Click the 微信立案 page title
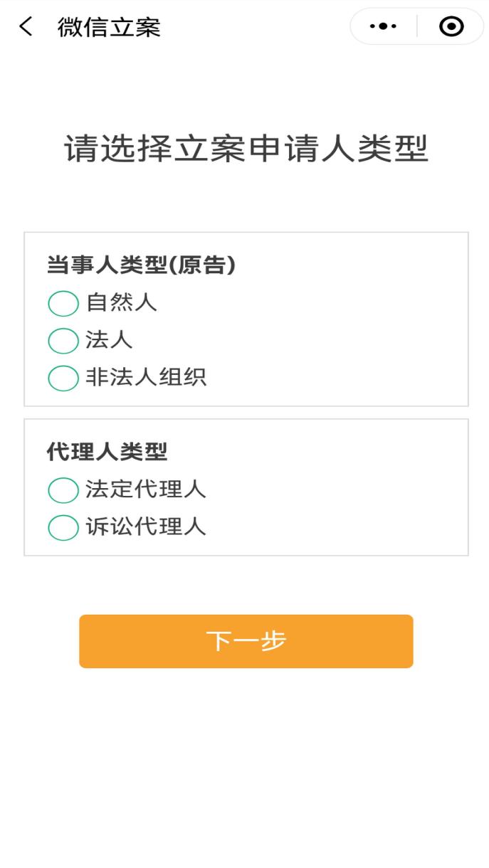Screen dimensions: 489x868 (109, 27)
